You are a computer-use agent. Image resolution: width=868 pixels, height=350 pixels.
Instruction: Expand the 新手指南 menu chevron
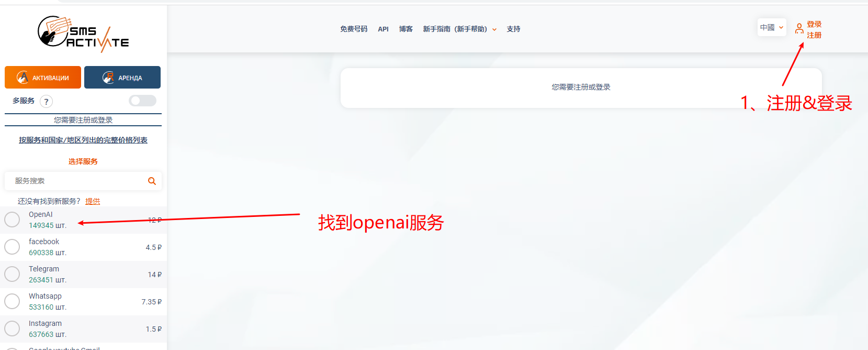[x=494, y=29]
